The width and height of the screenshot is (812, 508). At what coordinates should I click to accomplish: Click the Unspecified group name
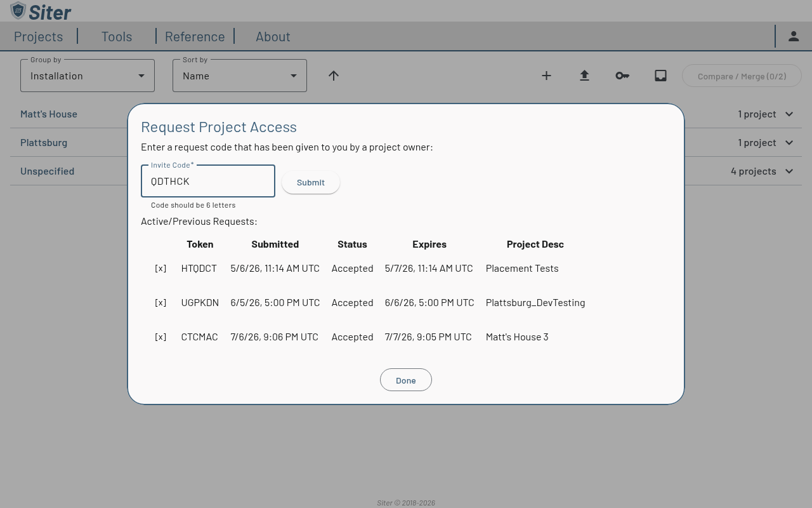tap(47, 171)
